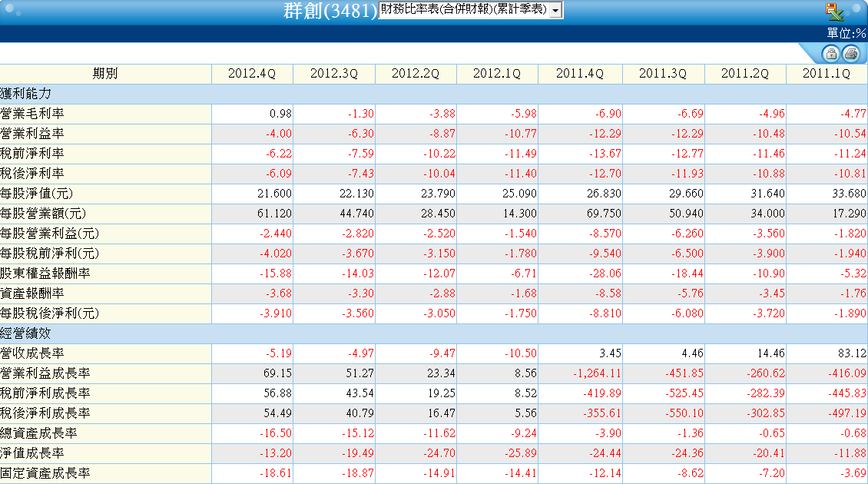Select the 總資產成長率 row label

(x=38, y=433)
